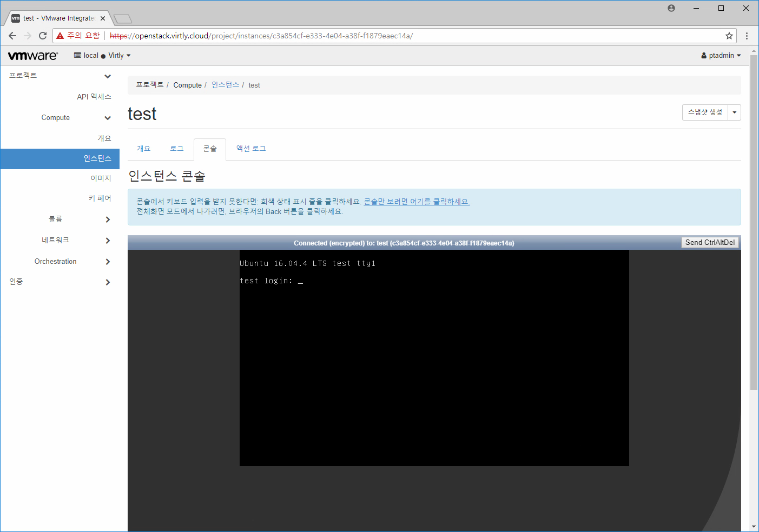Click the security warning triangle icon

click(60, 36)
